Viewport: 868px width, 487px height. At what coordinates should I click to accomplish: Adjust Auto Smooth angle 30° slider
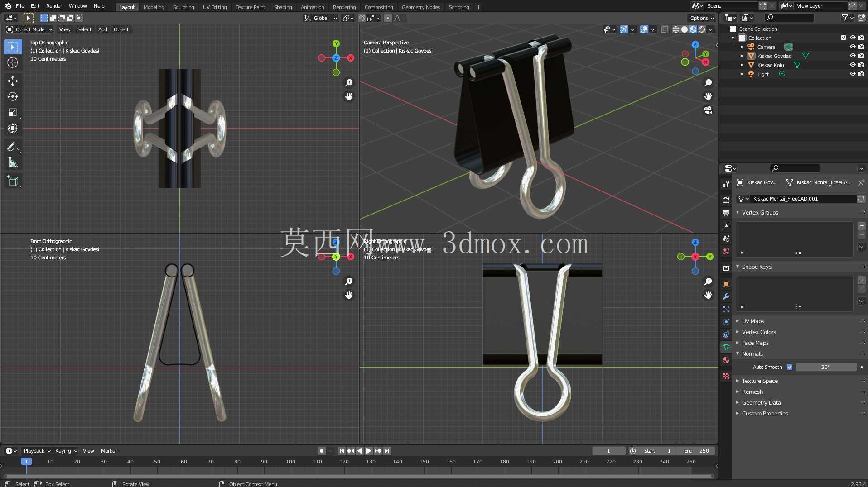826,367
